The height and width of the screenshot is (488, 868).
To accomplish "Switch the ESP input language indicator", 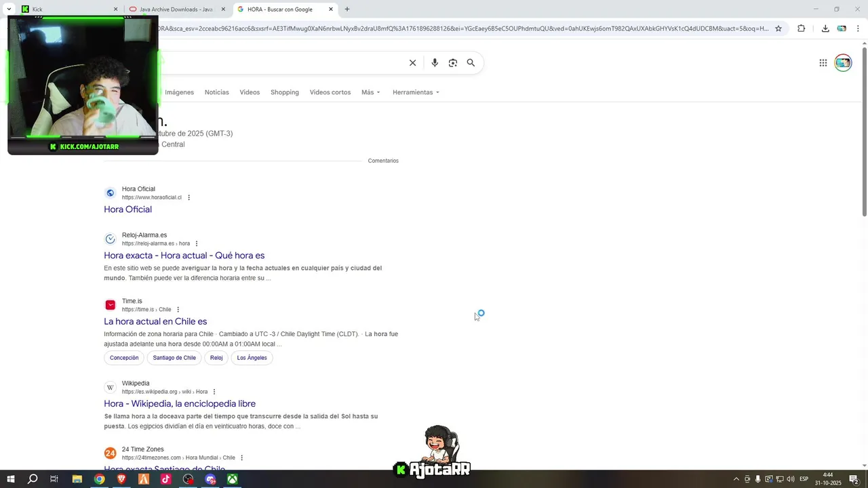I will pyautogui.click(x=804, y=479).
